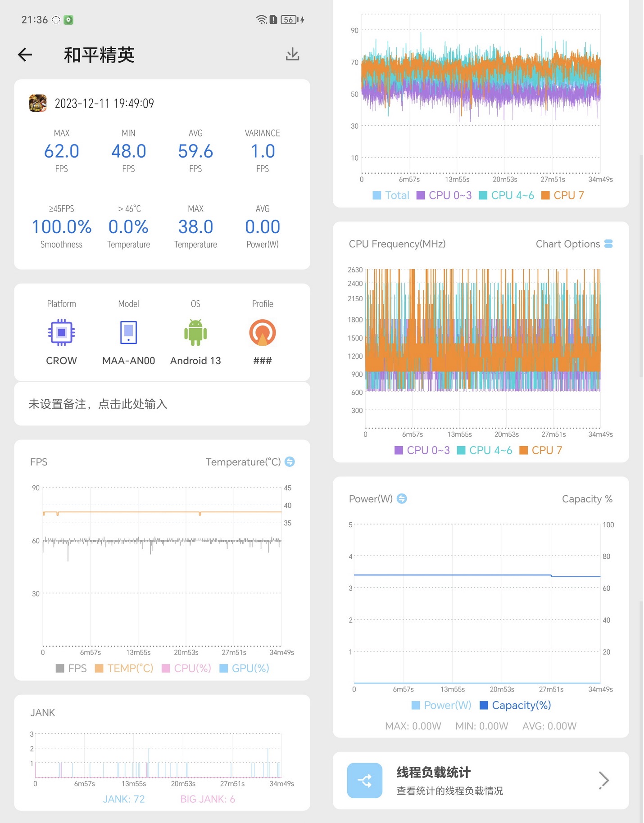Tap the MIN: 0.00W power stat
644x823 pixels.
(x=481, y=726)
